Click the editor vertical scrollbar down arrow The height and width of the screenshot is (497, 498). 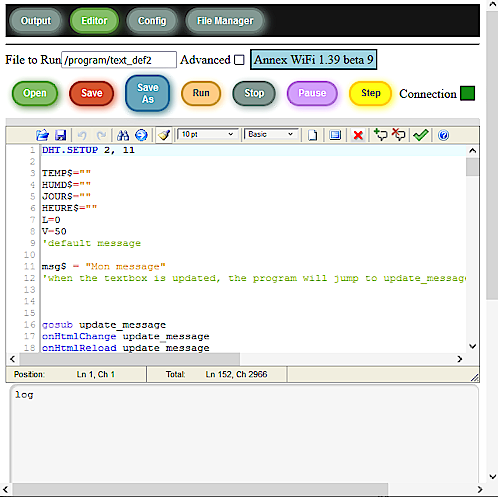472,346
